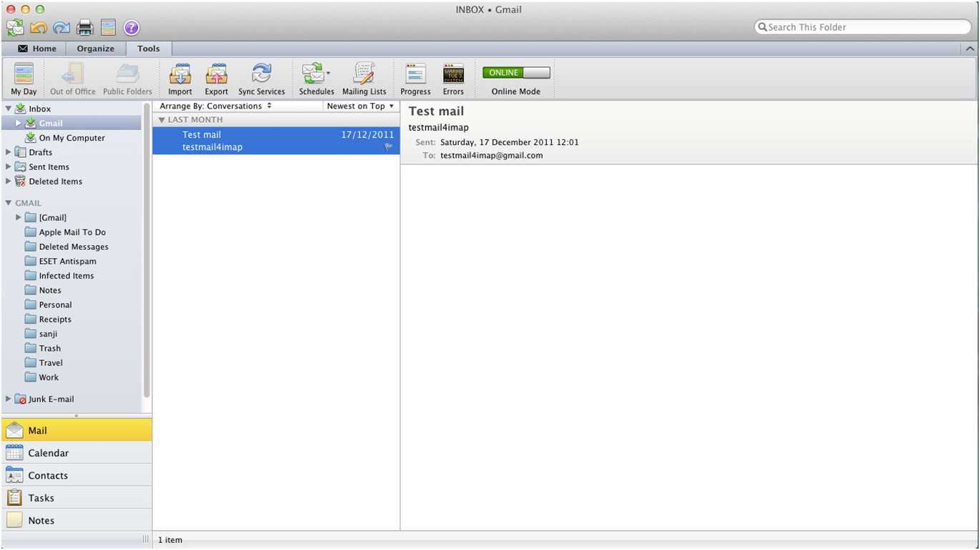This screenshot has height=550, width=980.
Task: Click the Send/Receive icon in title toolbar
Action: point(15,28)
